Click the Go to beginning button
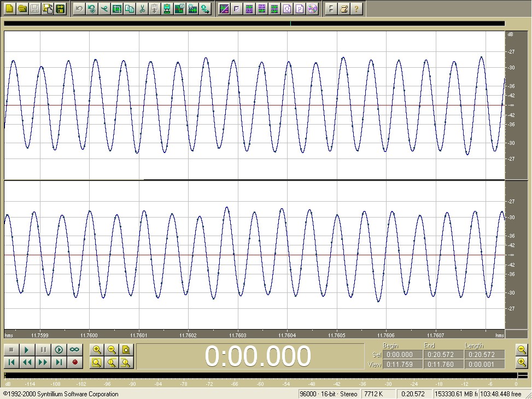The height and width of the screenshot is (399, 532). pos(11,362)
